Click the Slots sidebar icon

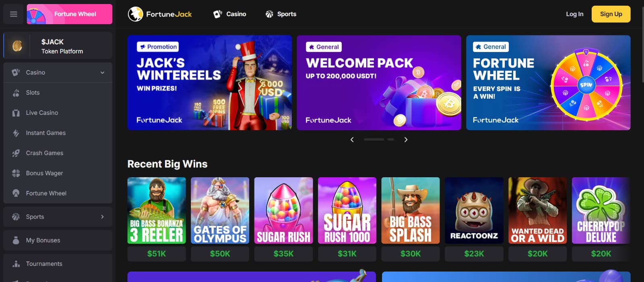pyautogui.click(x=16, y=93)
